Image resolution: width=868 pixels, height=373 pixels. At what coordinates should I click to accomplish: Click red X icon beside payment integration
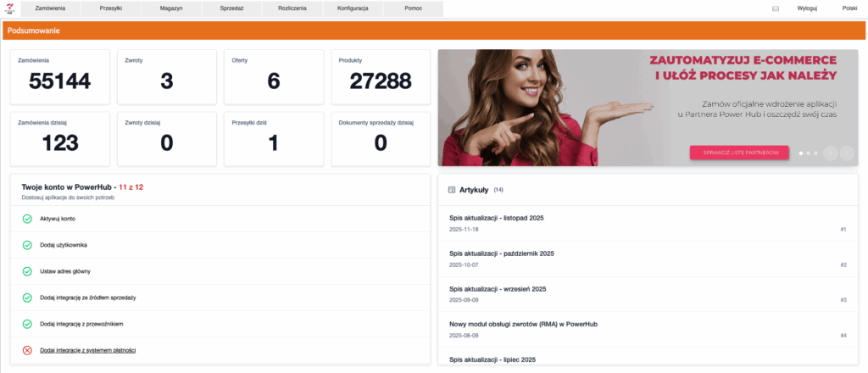coord(27,350)
